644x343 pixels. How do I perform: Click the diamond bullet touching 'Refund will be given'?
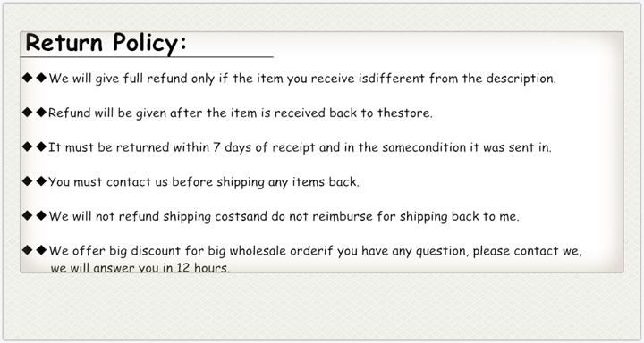(x=41, y=112)
